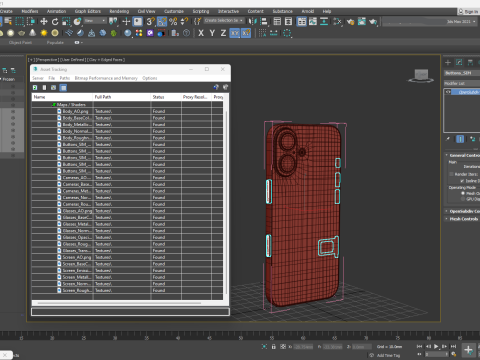The height and width of the screenshot is (360, 480).
Task: Open the workspace selector dropdown
Action: [x=430, y=22]
